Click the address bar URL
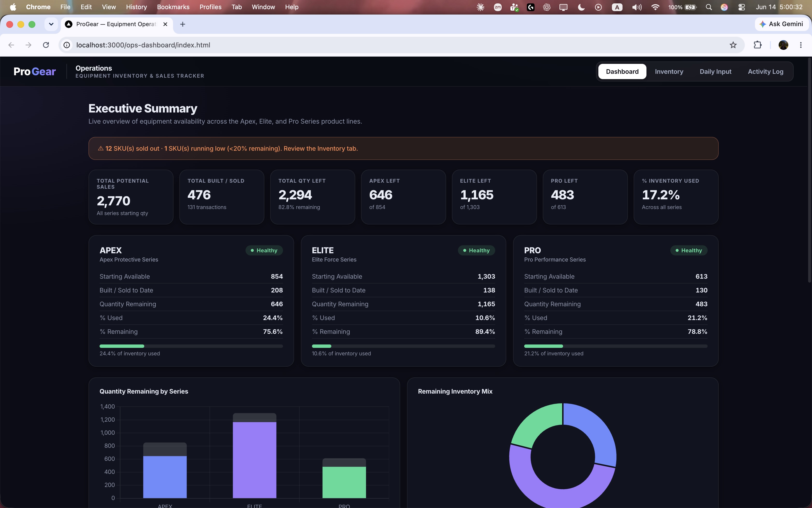The height and width of the screenshot is (508, 812). pos(143,45)
